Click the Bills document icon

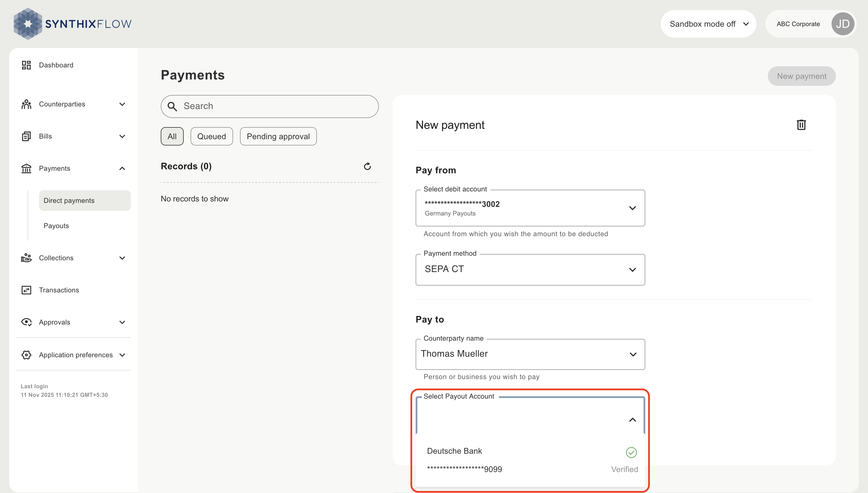pos(26,136)
